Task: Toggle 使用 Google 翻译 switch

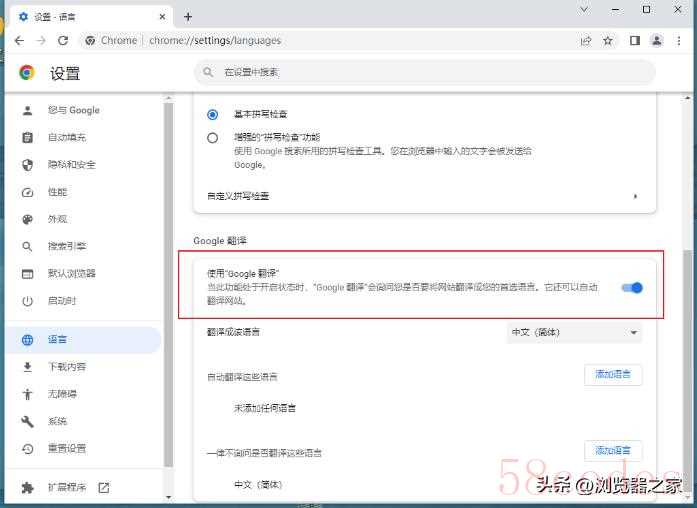Action: [632, 288]
